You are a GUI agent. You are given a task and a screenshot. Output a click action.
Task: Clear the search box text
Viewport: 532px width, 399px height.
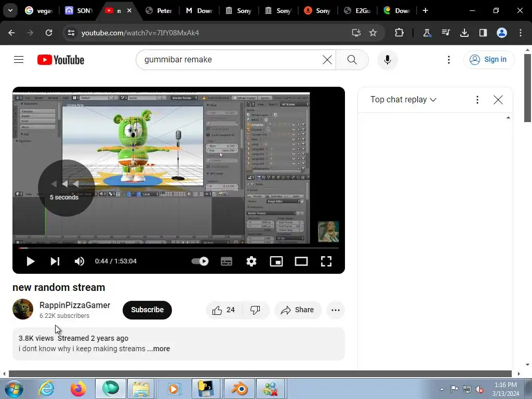click(327, 60)
